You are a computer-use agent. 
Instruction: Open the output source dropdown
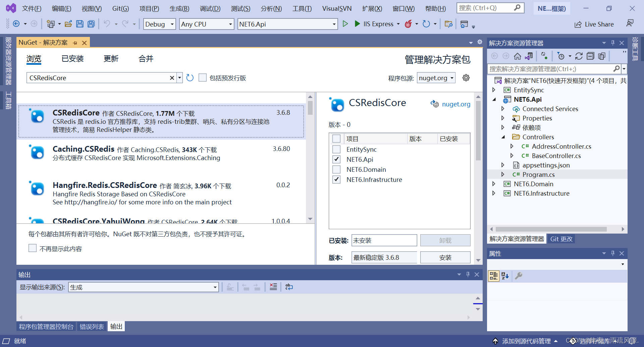(x=144, y=287)
